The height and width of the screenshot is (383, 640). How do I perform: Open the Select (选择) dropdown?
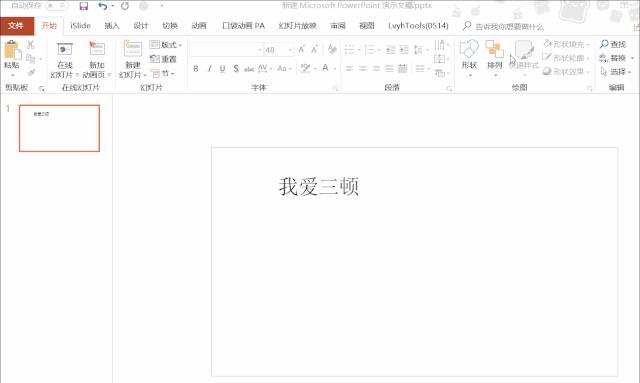tap(616, 72)
